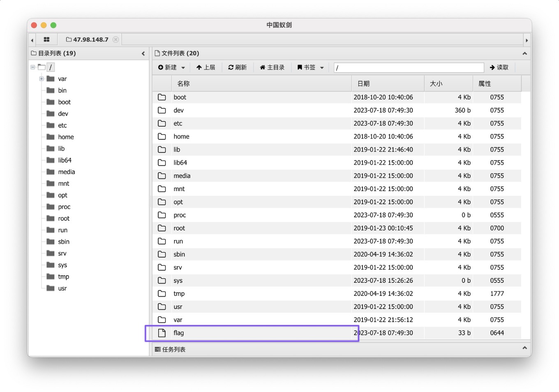Select the usr row name in file list

pyautogui.click(x=178, y=307)
